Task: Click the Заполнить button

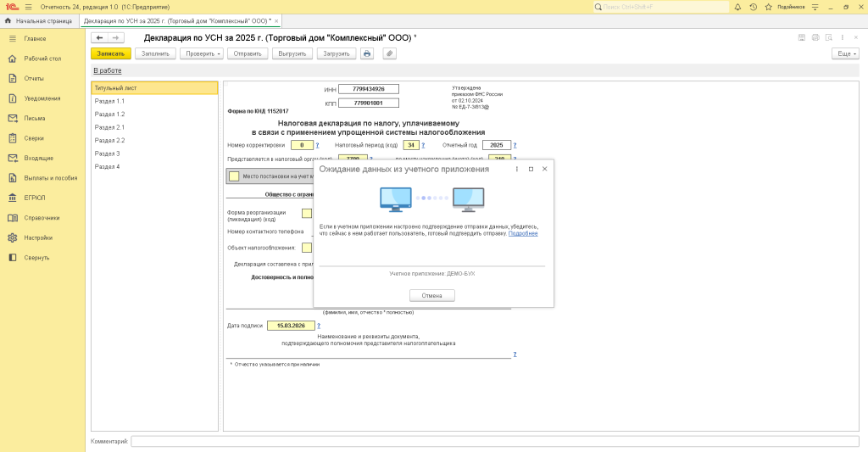Action: click(156, 53)
